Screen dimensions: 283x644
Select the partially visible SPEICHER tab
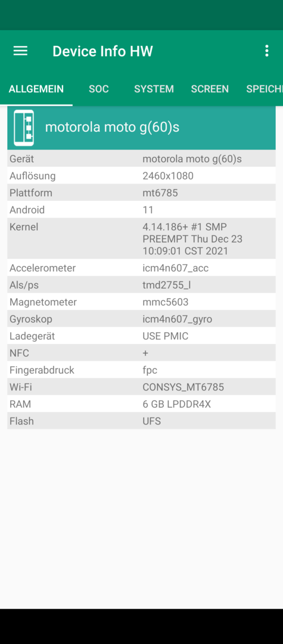click(265, 89)
